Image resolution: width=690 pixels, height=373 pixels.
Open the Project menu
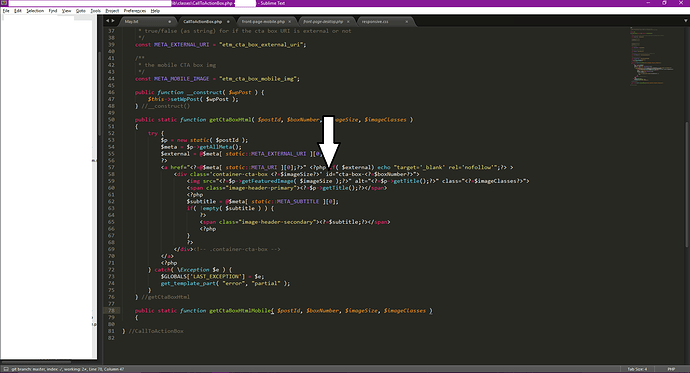pos(112,11)
